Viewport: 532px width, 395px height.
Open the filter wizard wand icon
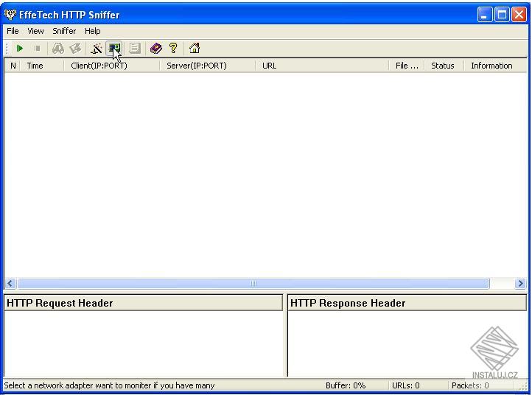point(97,49)
